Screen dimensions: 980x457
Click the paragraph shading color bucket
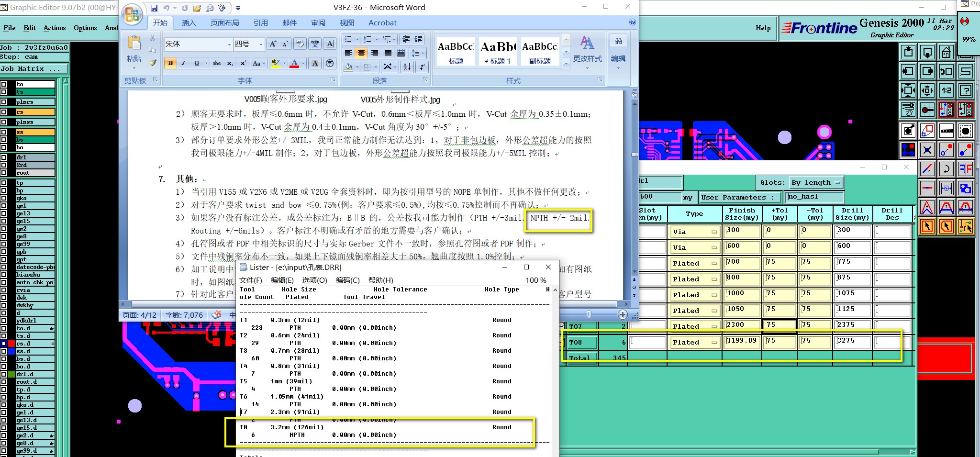click(349, 67)
